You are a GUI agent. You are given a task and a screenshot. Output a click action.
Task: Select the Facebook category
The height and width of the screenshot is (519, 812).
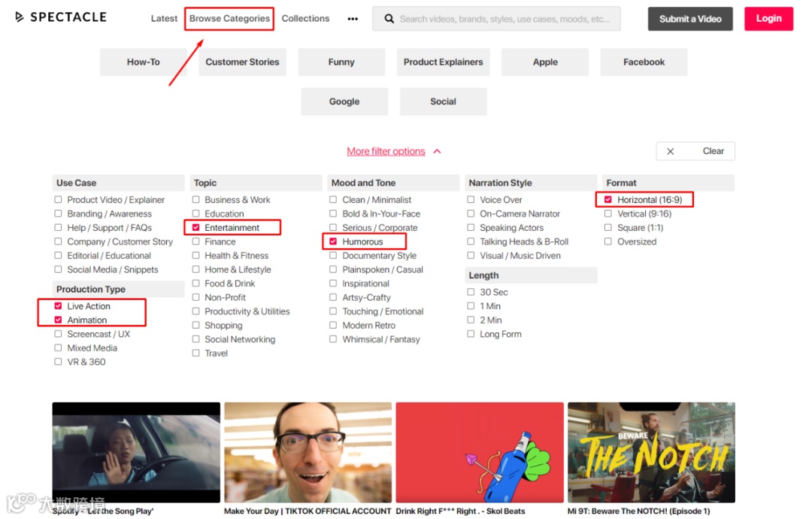point(644,62)
